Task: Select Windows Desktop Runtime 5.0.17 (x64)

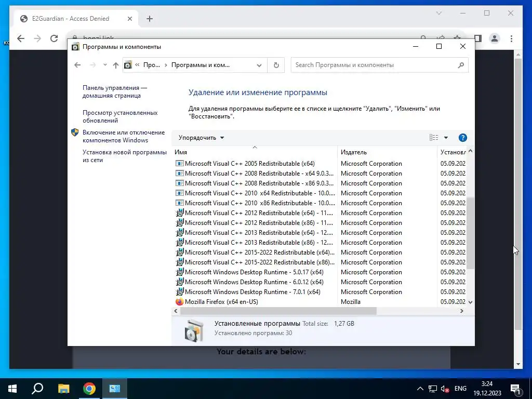Action: [x=320, y=272]
